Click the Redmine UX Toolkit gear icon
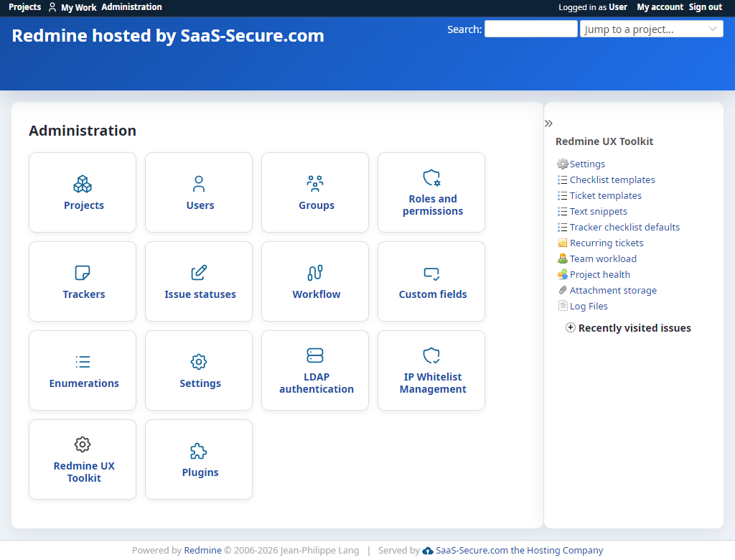The height and width of the screenshot is (560, 735). click(x=83, y=444)
